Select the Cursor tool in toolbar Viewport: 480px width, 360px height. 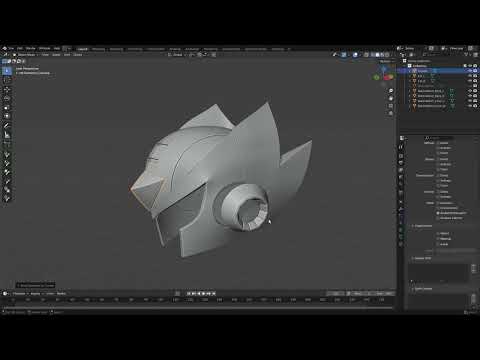[7, 80]
